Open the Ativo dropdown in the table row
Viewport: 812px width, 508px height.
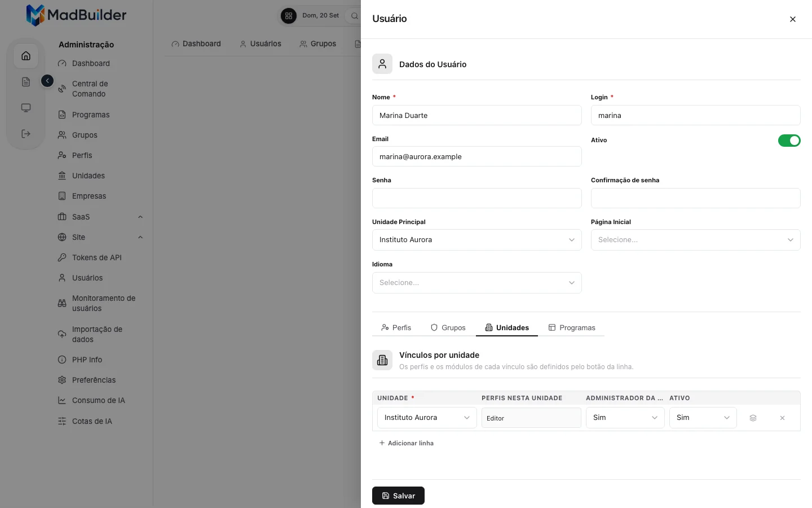[703, 418]
